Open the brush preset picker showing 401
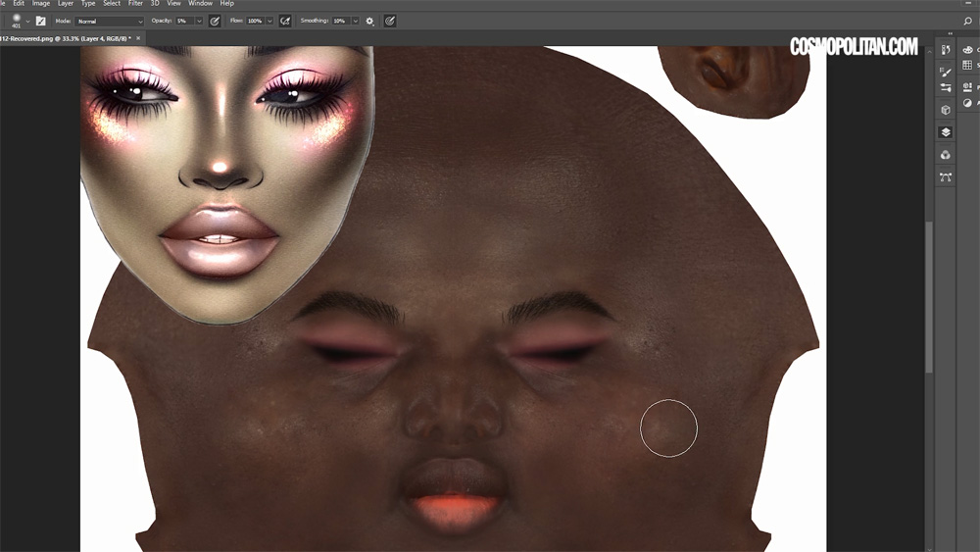Viewport: 980px width, 552px height. [x=17, y=21]
